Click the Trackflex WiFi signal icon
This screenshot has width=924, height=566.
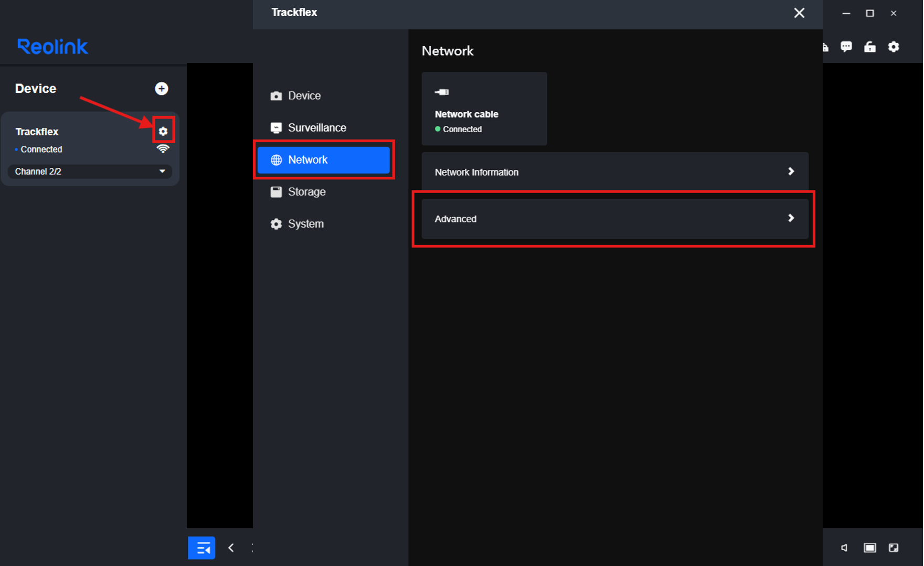(163, 149)
